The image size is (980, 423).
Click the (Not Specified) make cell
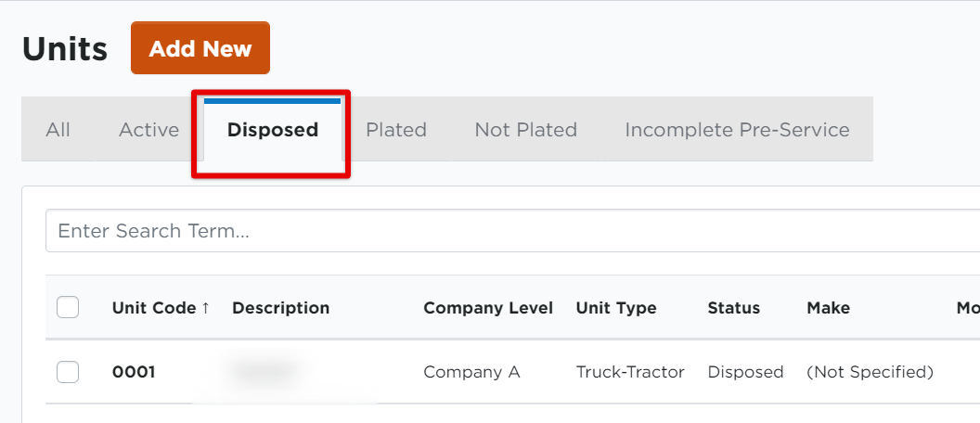tap(870, 372)
